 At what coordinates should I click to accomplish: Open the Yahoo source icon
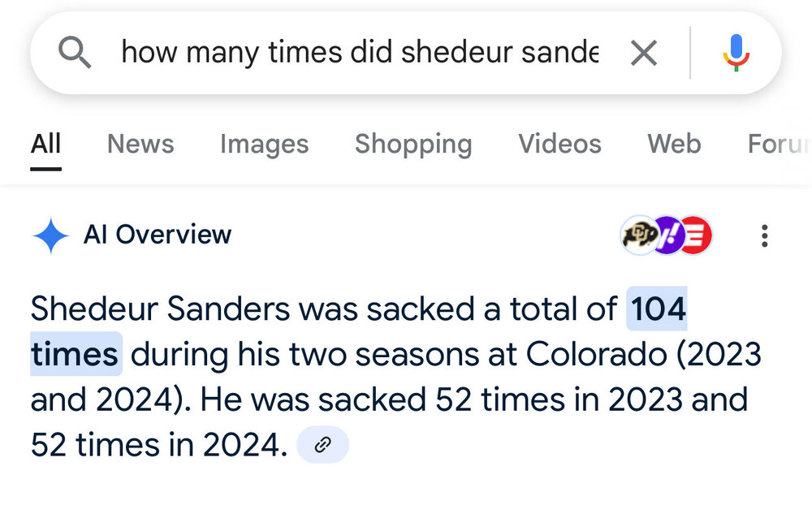tap(667, 235)
